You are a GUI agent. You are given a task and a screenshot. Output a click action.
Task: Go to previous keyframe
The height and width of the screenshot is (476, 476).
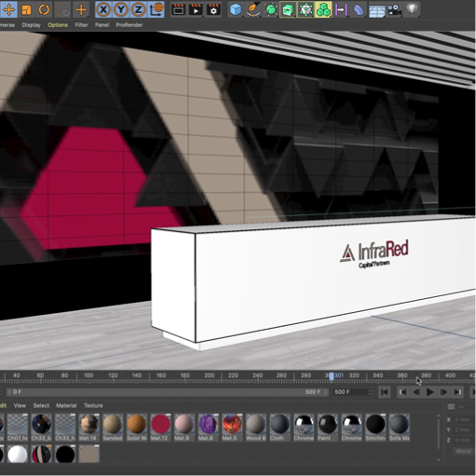tap(402, 392)
